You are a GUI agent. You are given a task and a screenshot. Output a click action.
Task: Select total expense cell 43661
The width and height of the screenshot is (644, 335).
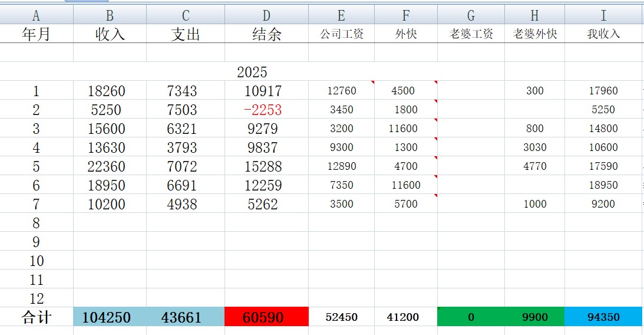coord(186,317)
